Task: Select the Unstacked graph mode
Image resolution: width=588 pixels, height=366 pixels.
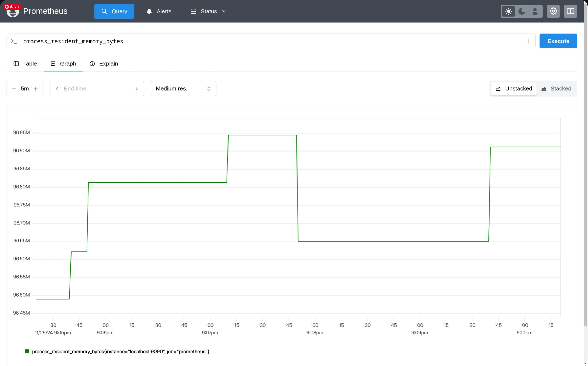Action: pyautogui.click(x=514, y=89)
